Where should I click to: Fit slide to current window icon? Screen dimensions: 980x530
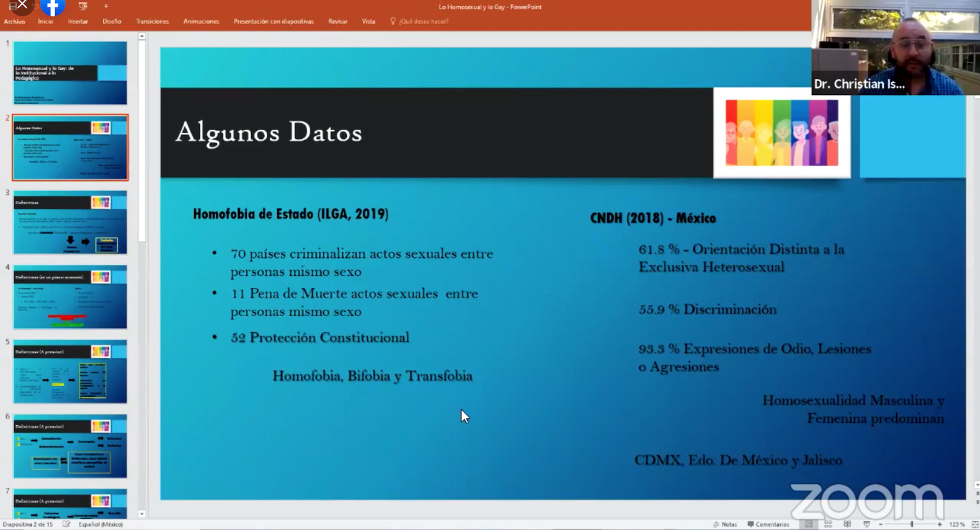pos(974,524)
